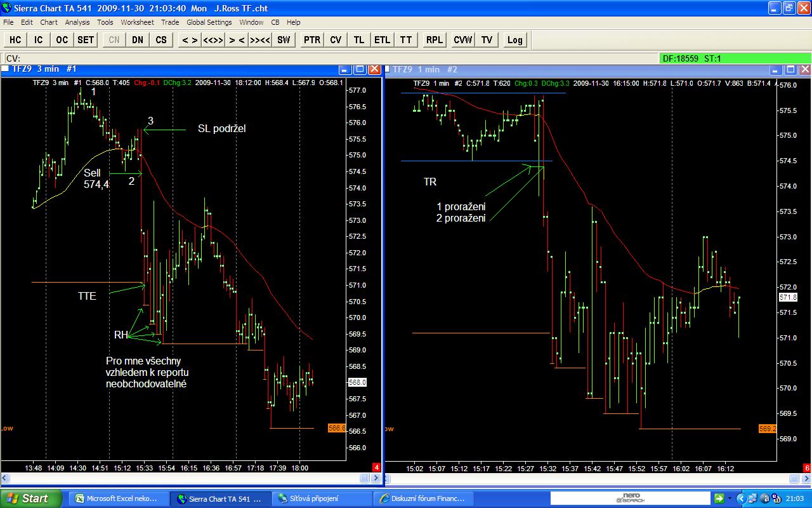Click the red '4' box on 3 min chart
This screenshot has width=812, height=508.
click(x=376, y=467)
